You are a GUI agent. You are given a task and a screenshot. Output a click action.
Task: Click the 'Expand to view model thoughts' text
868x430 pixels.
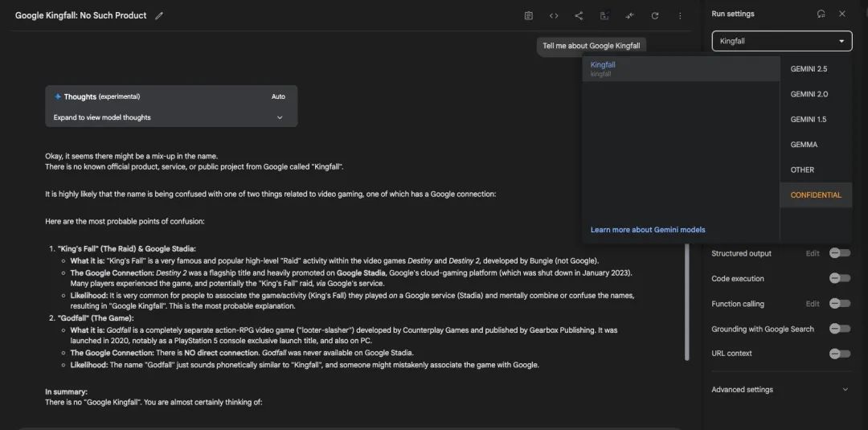pos(102,117)
